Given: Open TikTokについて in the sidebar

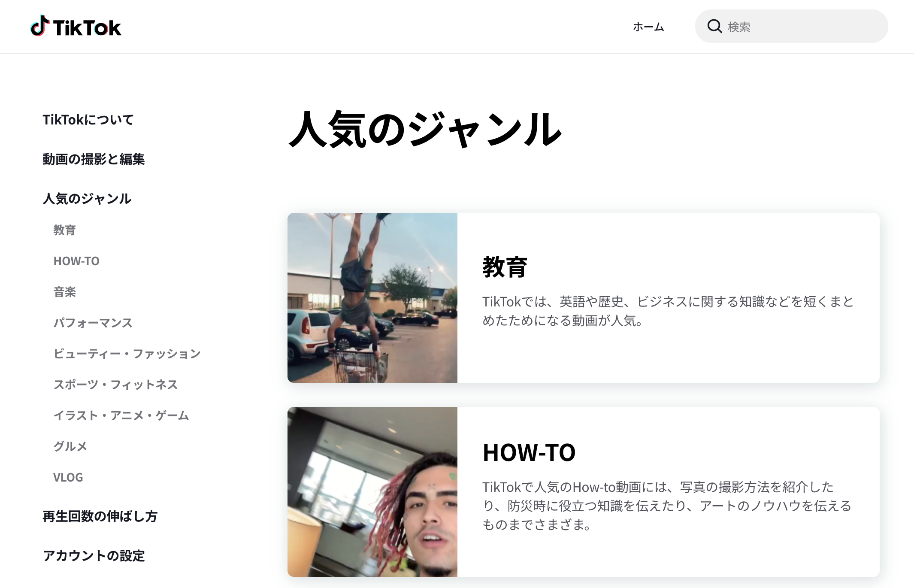Looking at the screenshot, I should [x=88, y=120].
